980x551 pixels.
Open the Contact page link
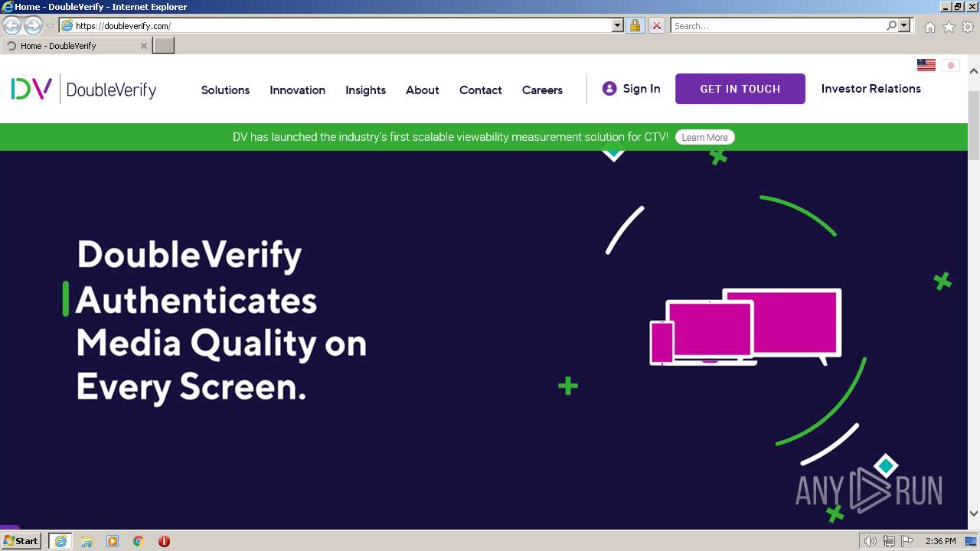(x=481, y=90)
